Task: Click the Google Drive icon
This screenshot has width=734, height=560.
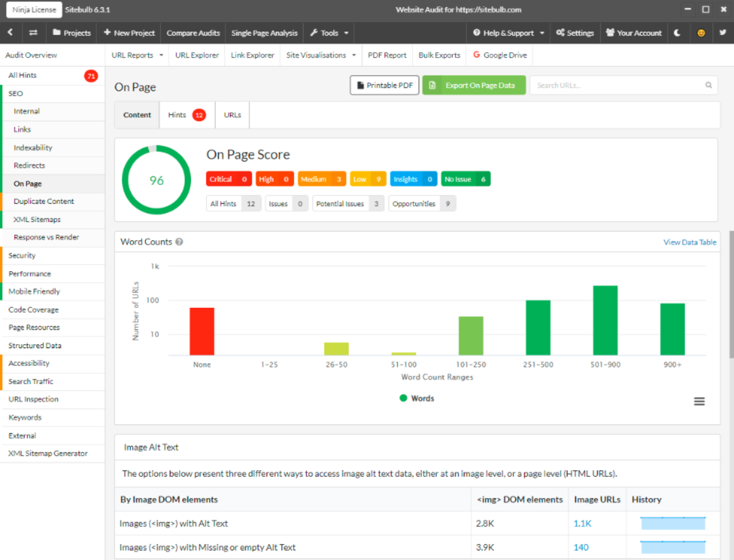Action: [x=477, y=55]
